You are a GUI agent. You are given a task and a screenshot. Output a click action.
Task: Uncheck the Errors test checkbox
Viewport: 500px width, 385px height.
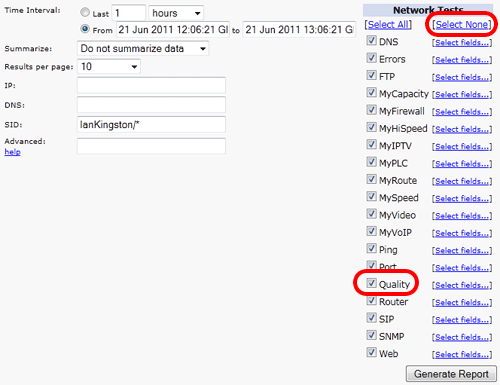point(371,58)
